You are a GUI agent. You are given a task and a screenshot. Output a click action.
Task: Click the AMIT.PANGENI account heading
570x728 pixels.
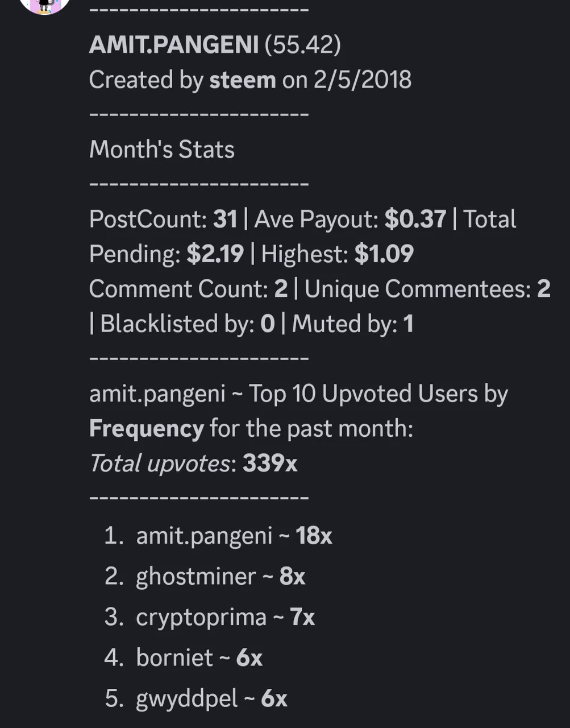pos(174,44)
